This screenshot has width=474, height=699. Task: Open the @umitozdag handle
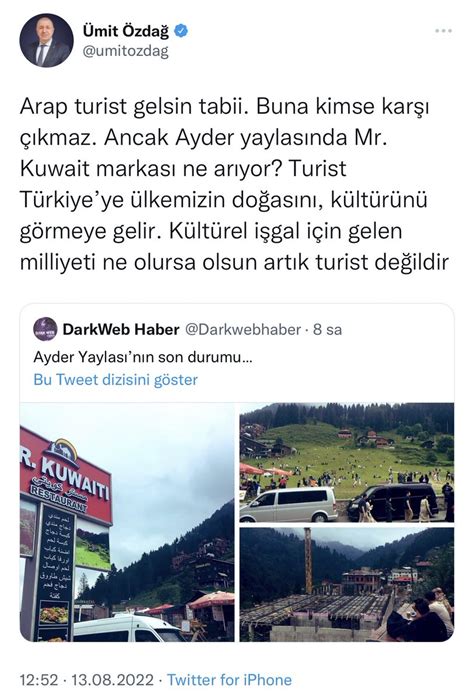tap(126, 51)
